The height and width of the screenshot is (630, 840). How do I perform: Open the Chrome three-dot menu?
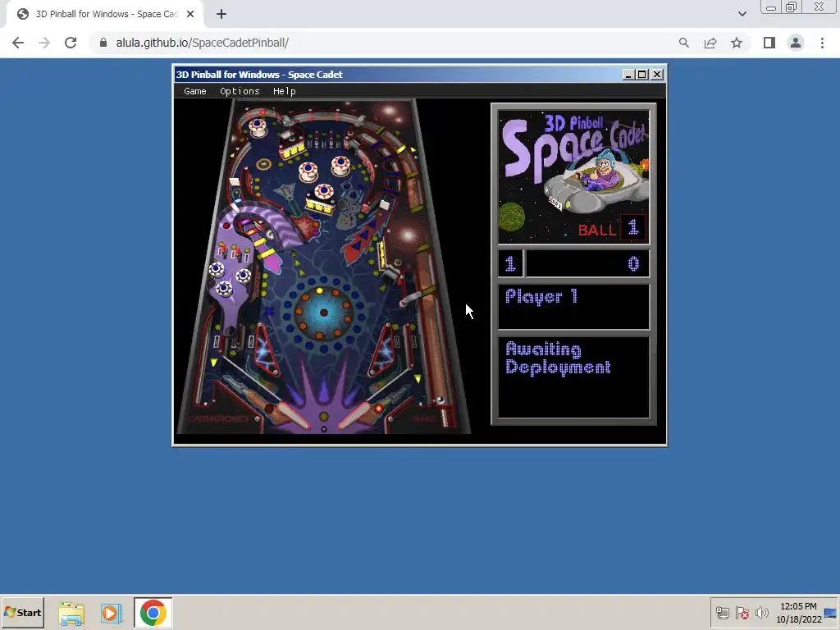[x=822, y=43]
